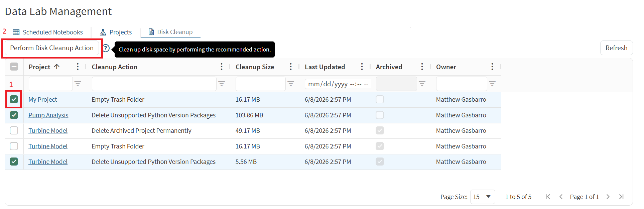Open the Cleanup Size column menu dots
The width and height of the screenshot is (644, 209).
290,67
